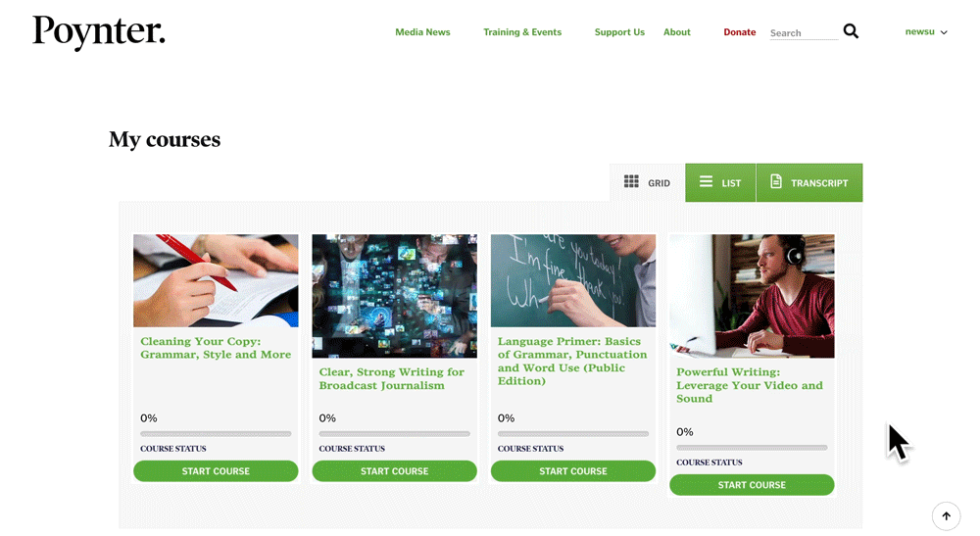Open the Clear, Strong Writing course title
This screenshot has width=980, height=536.
(x=392, y=378)
